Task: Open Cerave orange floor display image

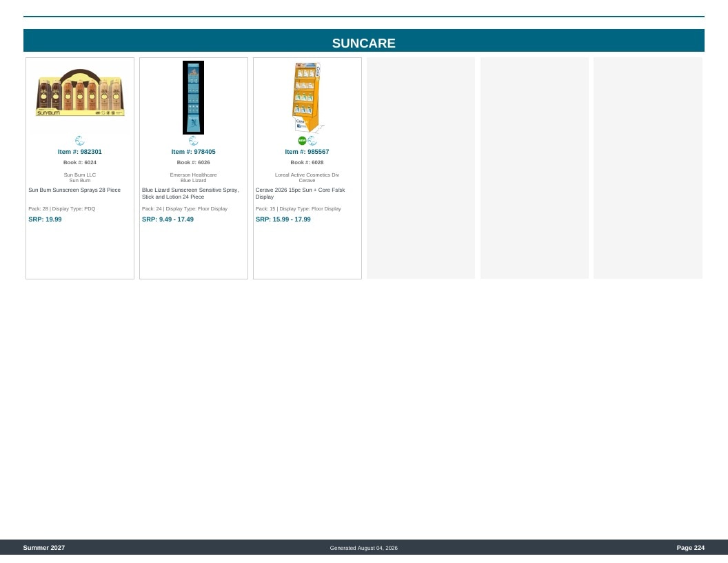Action: point(307,97)
